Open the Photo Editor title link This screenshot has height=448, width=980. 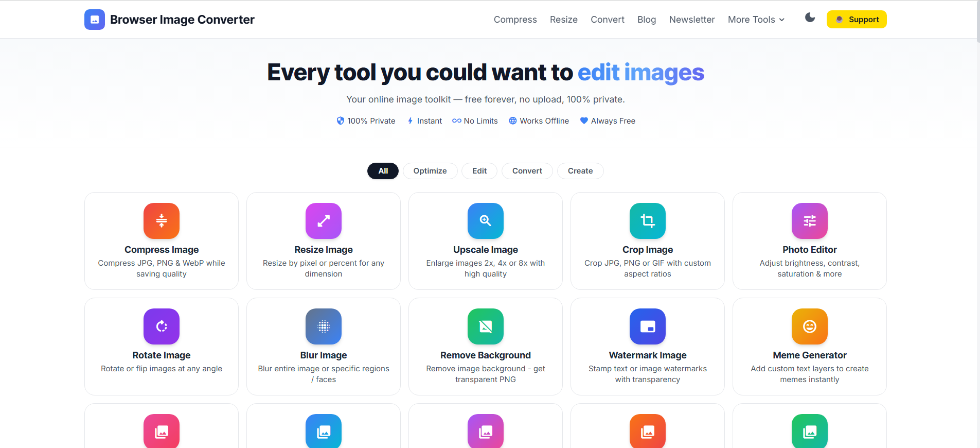point(810,250)
